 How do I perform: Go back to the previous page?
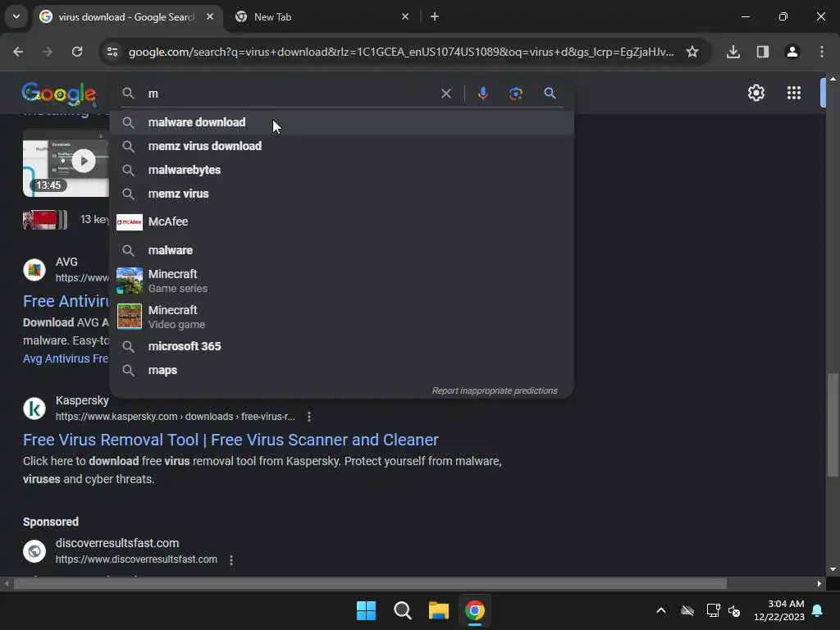pyautogui.click(x=18, y=52)
